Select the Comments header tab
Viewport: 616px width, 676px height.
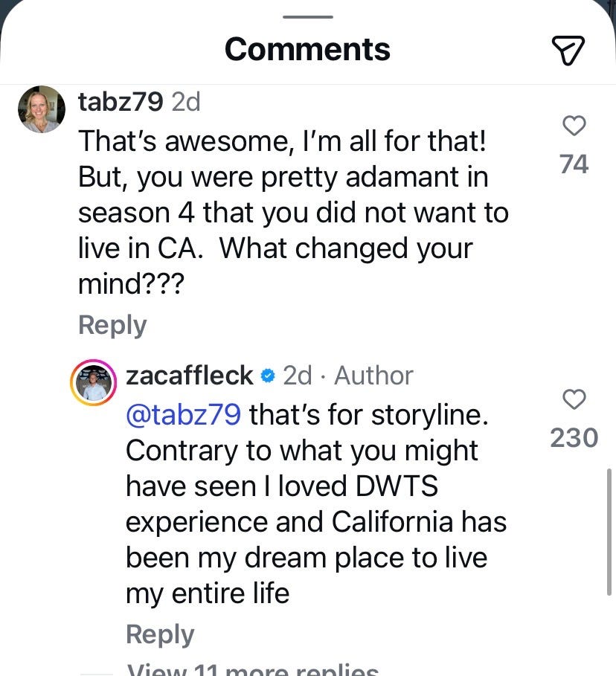pyautogui.click(x=307, y=48)
